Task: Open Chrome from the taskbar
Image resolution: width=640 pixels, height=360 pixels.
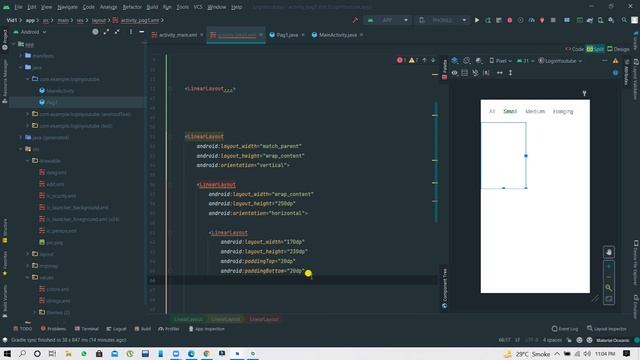Action: (x=207, y=353)
